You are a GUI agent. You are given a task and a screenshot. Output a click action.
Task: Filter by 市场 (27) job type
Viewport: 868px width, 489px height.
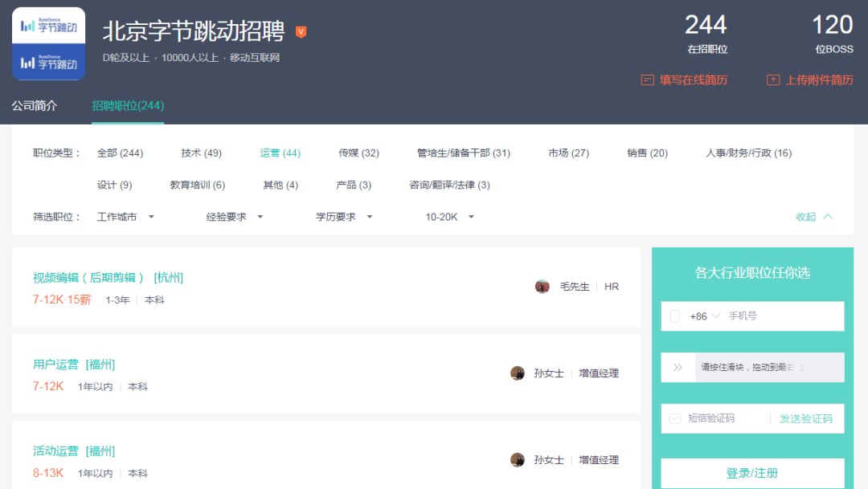point(568,153)
